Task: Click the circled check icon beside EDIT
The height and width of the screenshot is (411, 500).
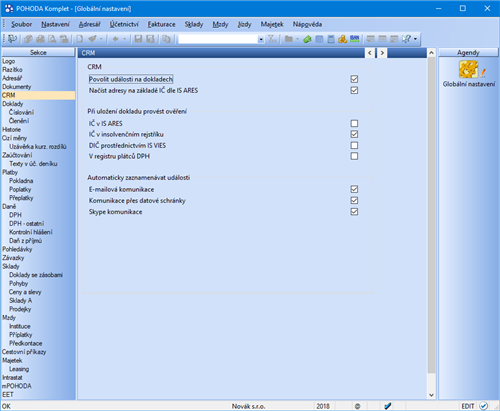Action: click(x=484, y=406)
